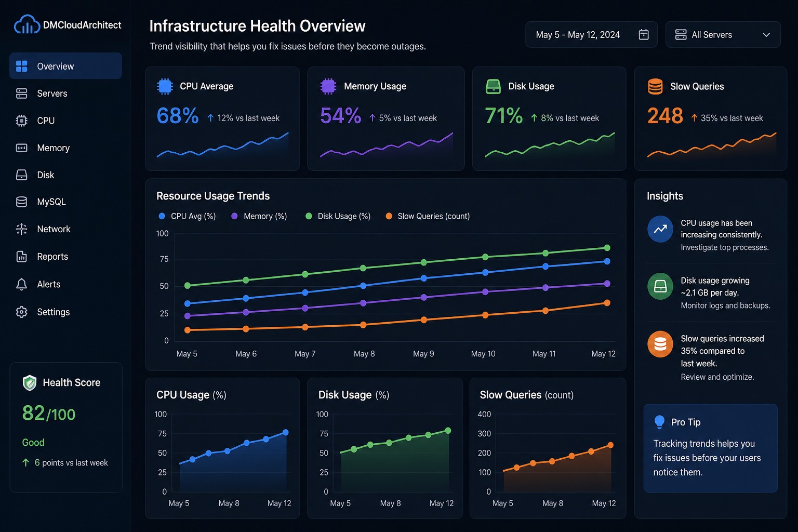Click the Memory module icon in sidebar

click(x=21, y=148)
